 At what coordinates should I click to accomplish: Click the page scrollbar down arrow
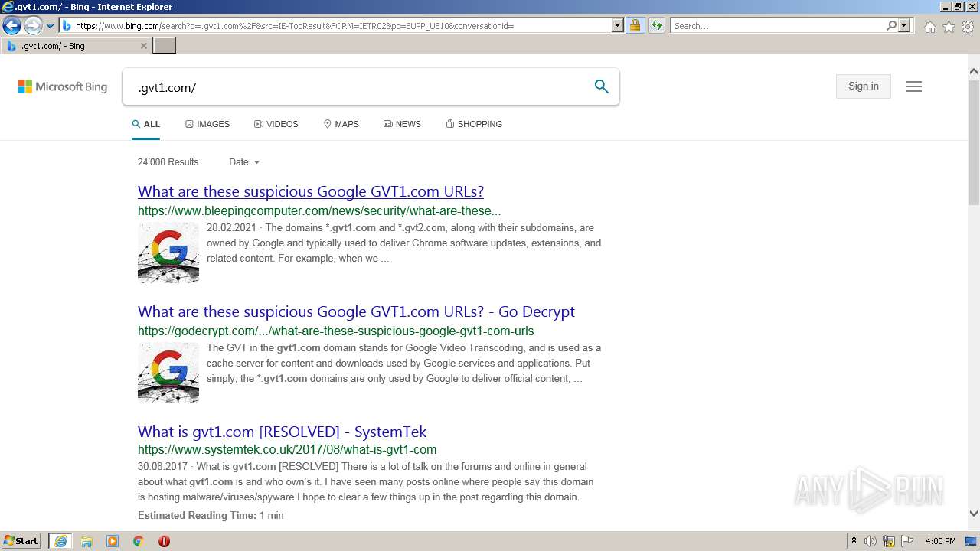974,514
